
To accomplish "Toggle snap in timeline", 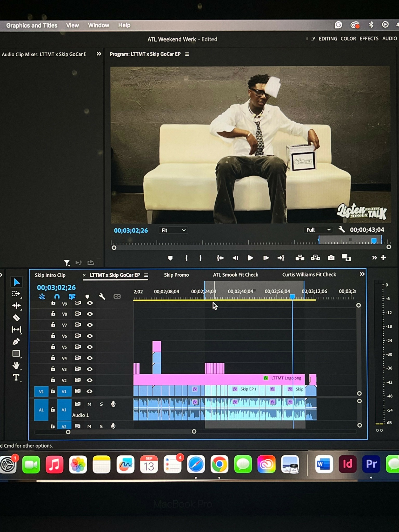I will pos(57,297).
